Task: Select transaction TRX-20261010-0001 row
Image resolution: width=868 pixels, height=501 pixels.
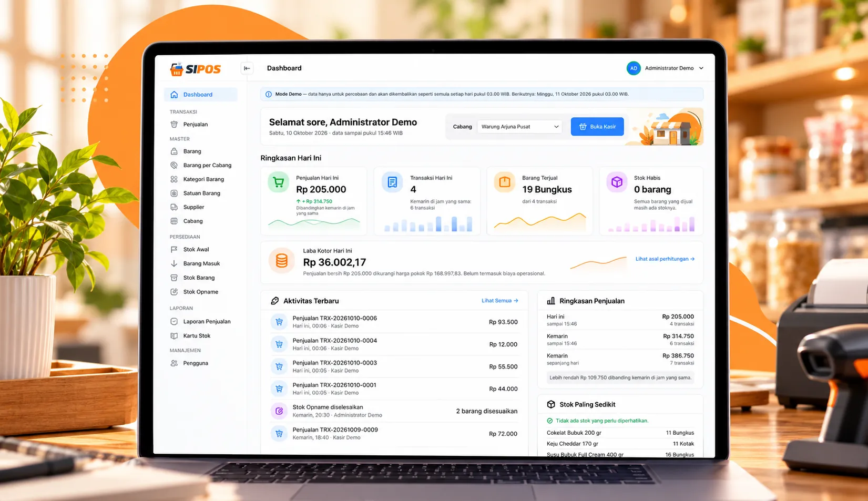Action: [394, 389]
